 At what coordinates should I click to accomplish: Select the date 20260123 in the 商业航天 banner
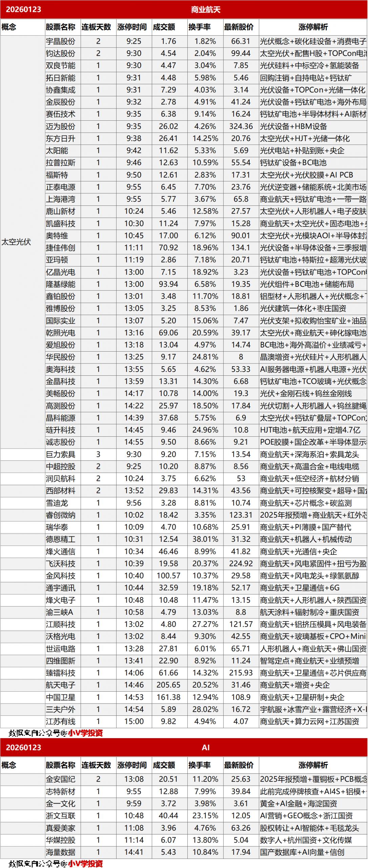tap(23, 9)
